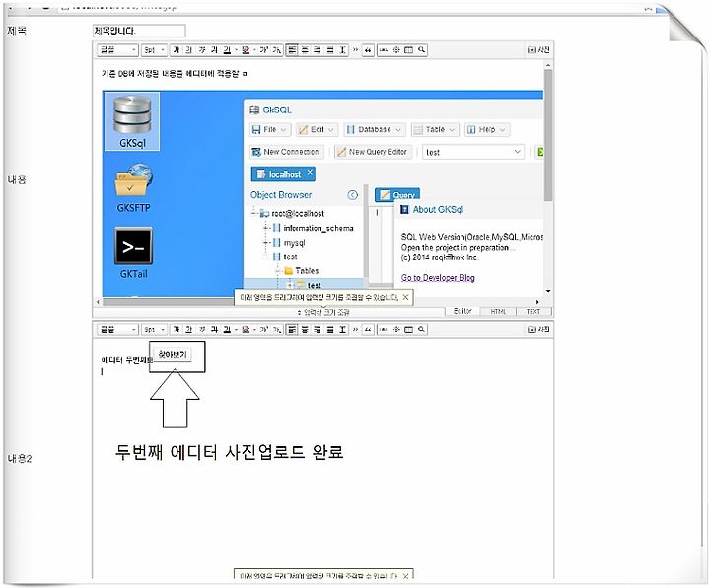Click scroll-right arrow of first editor's horizontal scrollbar

click(537, 302)
